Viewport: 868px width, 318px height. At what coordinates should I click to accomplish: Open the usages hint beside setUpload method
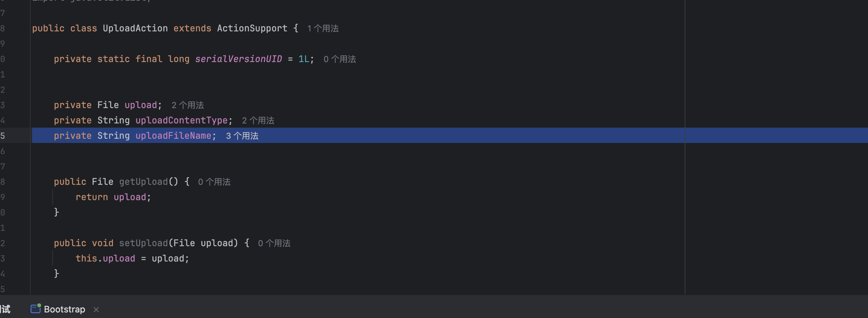pos(274,243)
